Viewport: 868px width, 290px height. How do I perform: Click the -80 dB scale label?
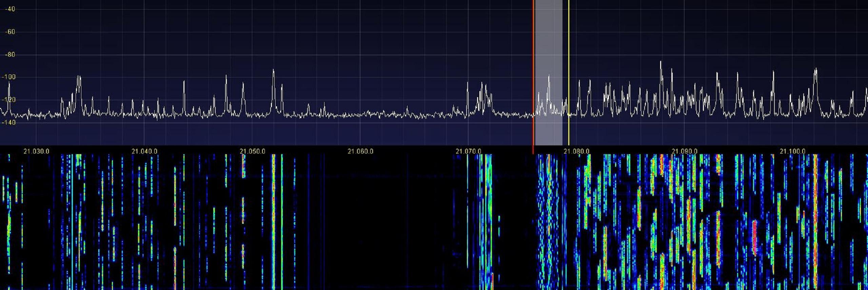coord(9,55)
